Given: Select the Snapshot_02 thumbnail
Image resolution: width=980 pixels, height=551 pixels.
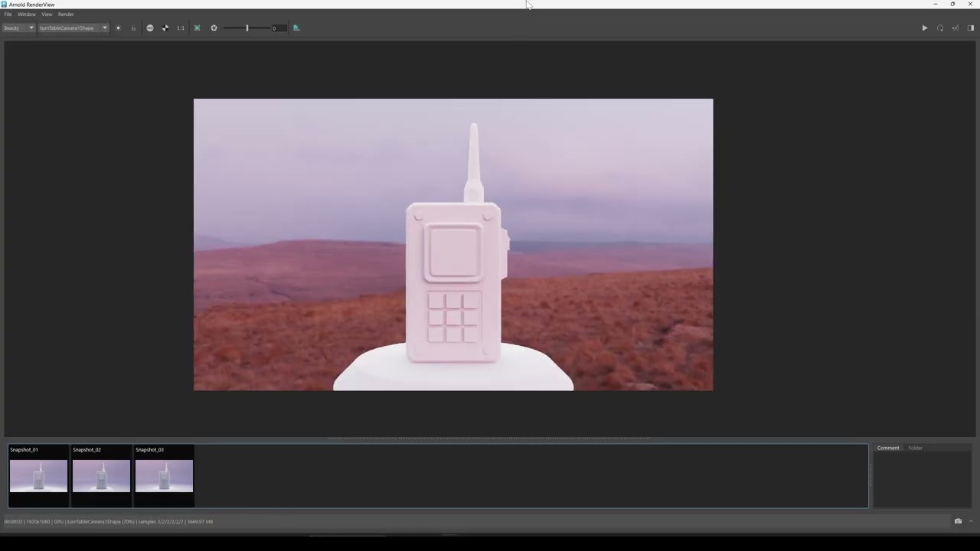Looking at the screenshot, I should [x=101, y=475].
